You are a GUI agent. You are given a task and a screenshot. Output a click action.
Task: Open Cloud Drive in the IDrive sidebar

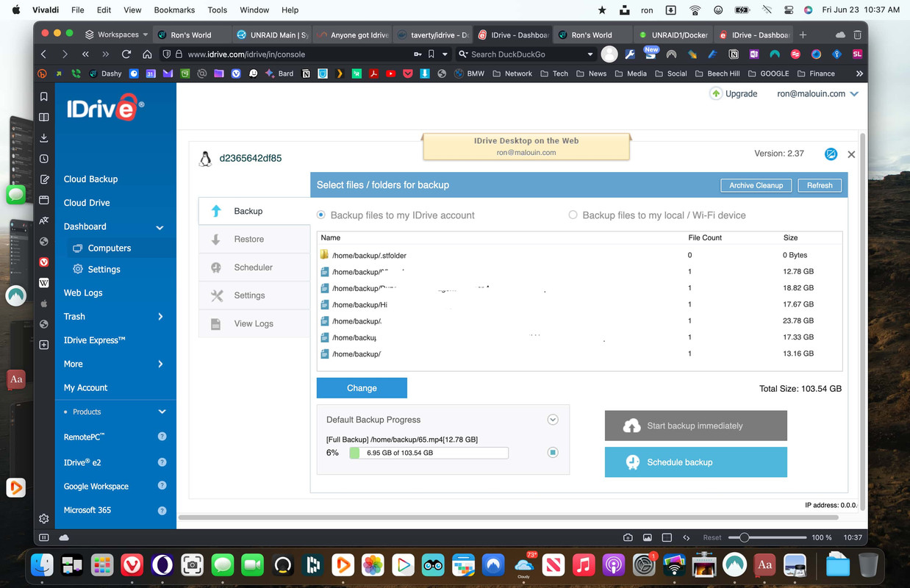pos(87,203)
